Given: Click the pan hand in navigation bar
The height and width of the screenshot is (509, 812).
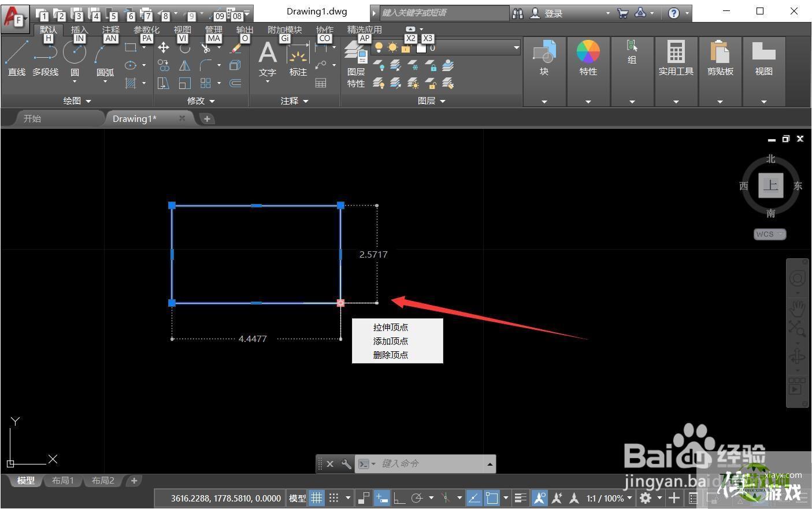Looking at the screenshot, I should 798,309.
